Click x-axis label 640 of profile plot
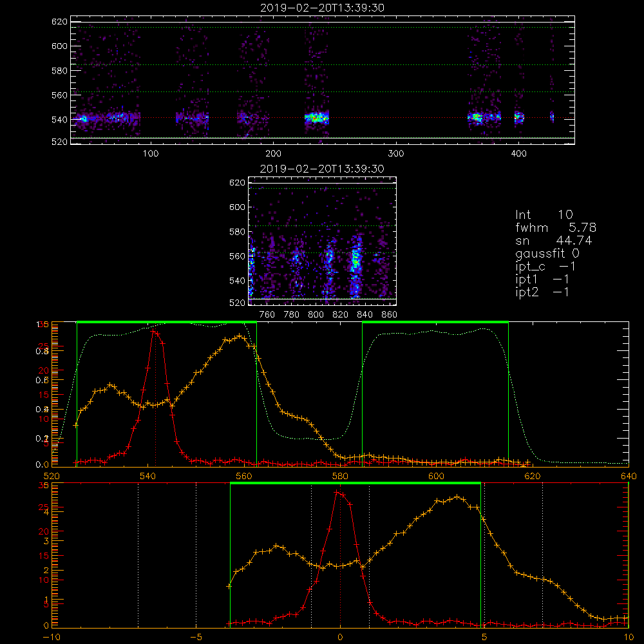This screenshot has height=644, width=644. click(629, 477)
